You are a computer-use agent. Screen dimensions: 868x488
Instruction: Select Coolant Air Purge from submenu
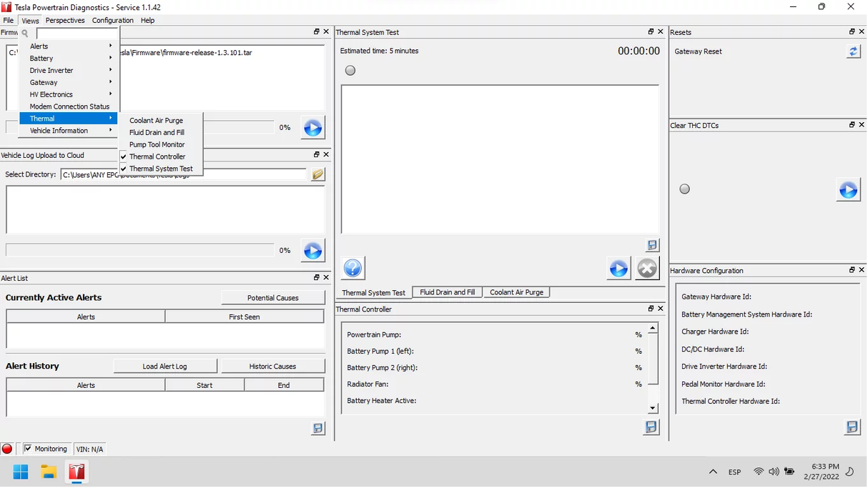click(x=156, y=121)
